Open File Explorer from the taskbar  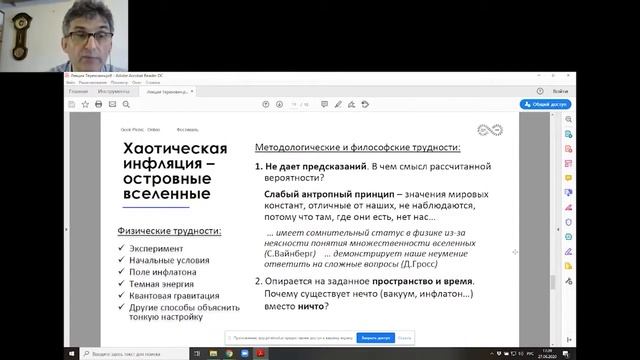[213, 353]
